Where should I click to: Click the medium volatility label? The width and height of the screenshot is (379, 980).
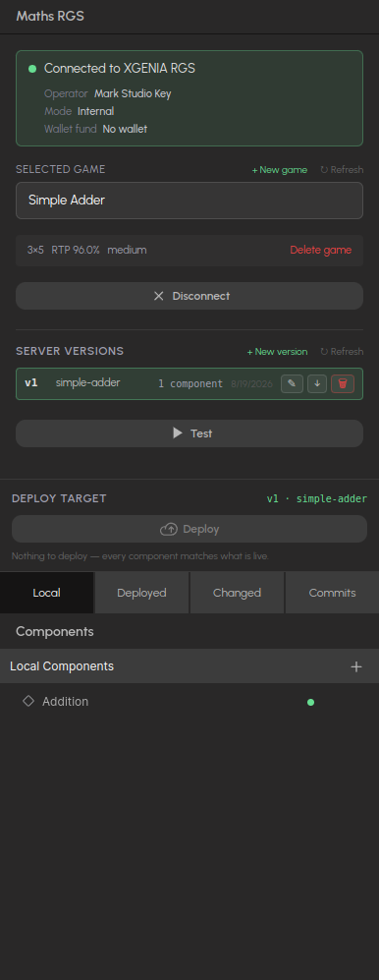[x=127, y=250]
